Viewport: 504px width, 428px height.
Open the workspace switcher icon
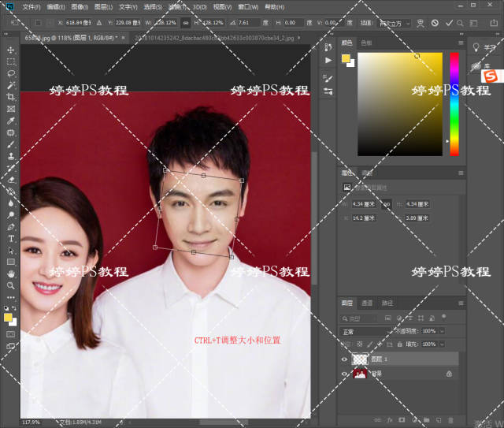[473, 23]
